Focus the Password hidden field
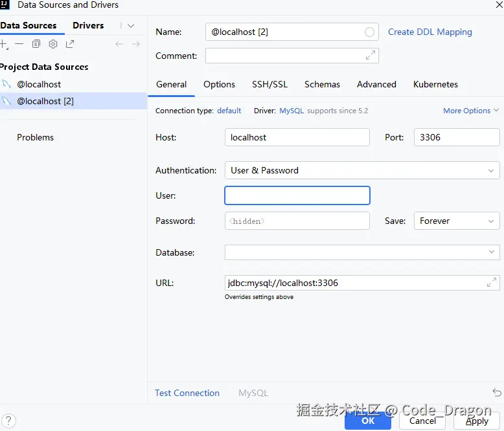504x431 pixels. tap(297, 221)
